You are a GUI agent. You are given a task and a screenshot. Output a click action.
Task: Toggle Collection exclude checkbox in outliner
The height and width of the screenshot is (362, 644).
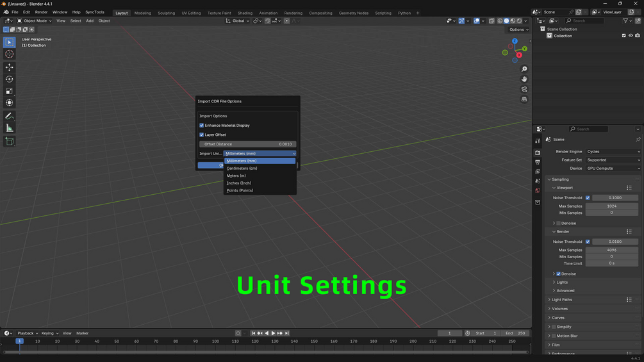624,36
